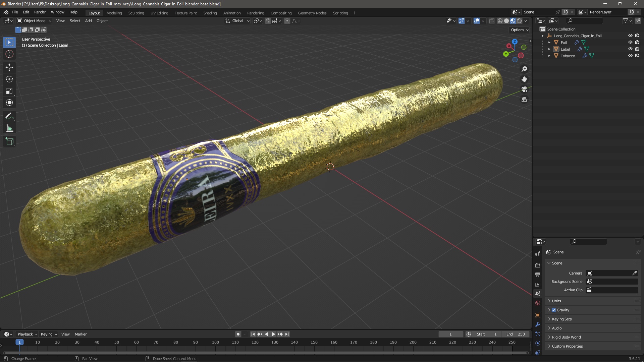Uncheck the Gravity checkbox

554,310
